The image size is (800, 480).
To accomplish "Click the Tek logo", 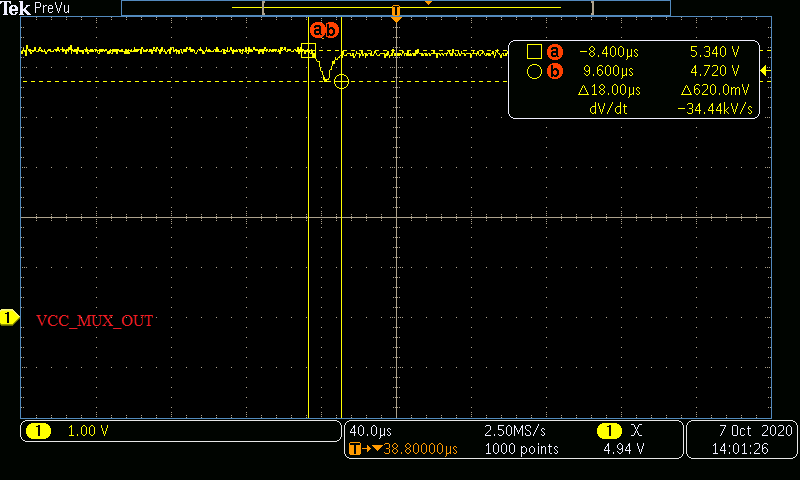I will tap(15, 8).
